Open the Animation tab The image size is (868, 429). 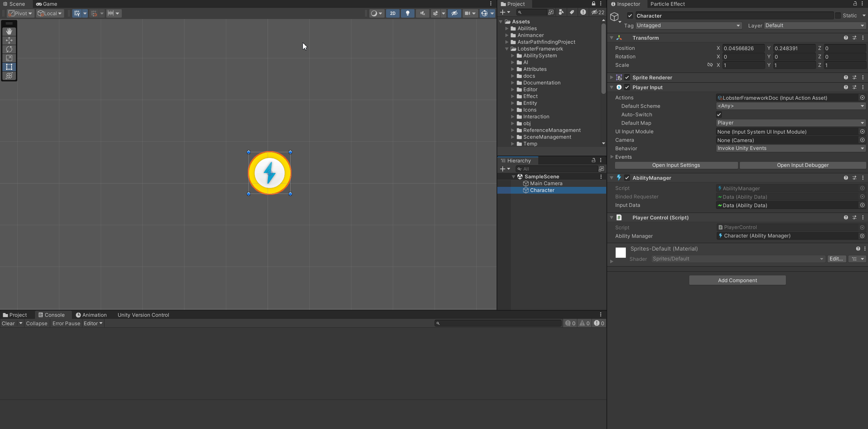point(91,315)
